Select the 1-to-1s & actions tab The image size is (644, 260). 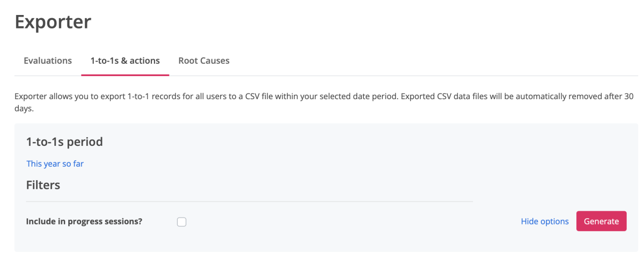[125, 61]
